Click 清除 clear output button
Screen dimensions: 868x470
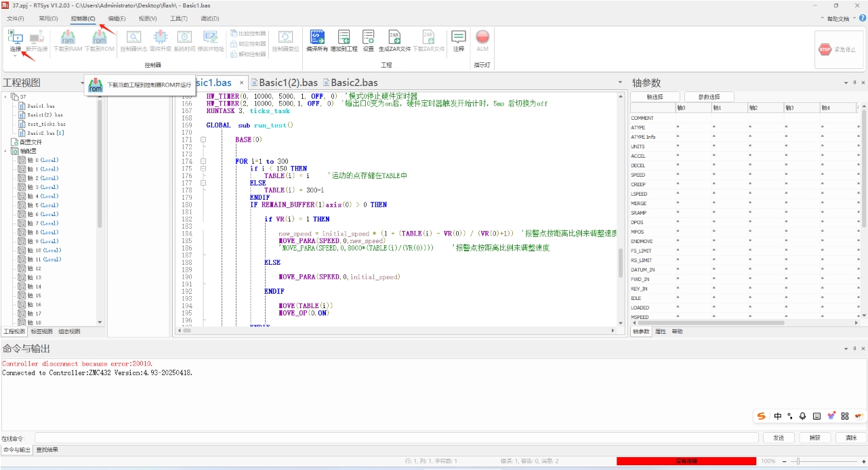point(851,438)
